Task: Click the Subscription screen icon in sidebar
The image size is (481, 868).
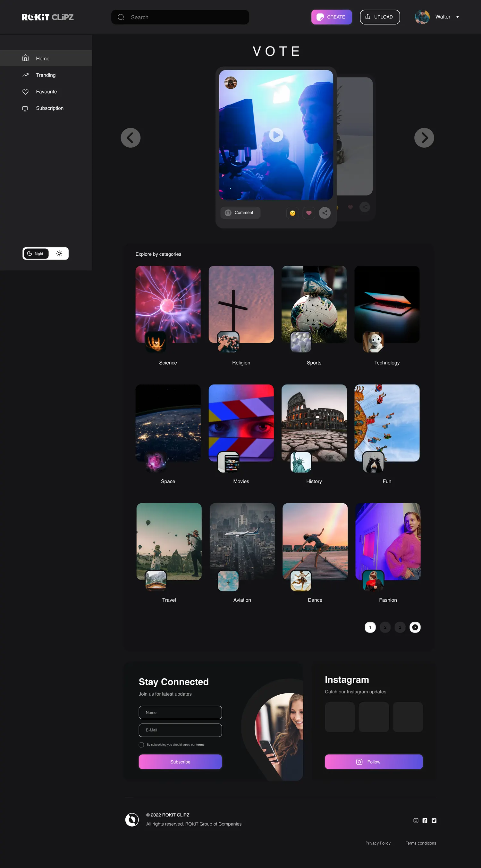Action: pos(25,109)
